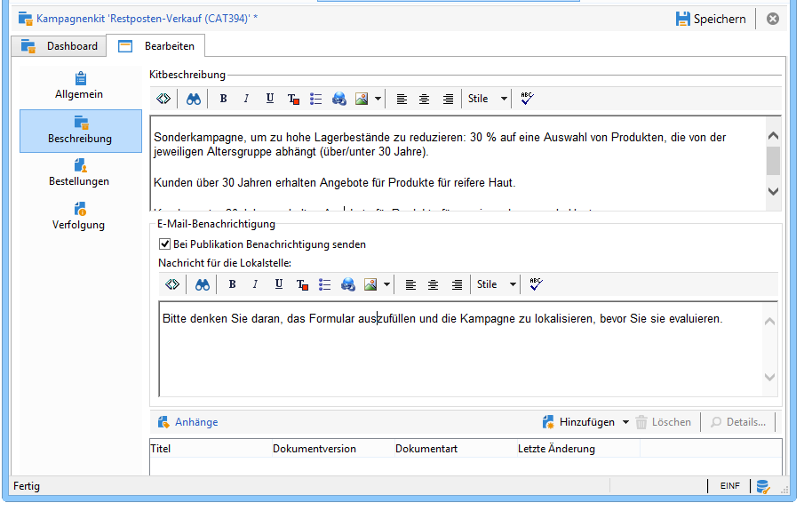Open the Bestellungen section
Image resolution: width=812 pixels, height=511 pixels.
click(79, 172)
